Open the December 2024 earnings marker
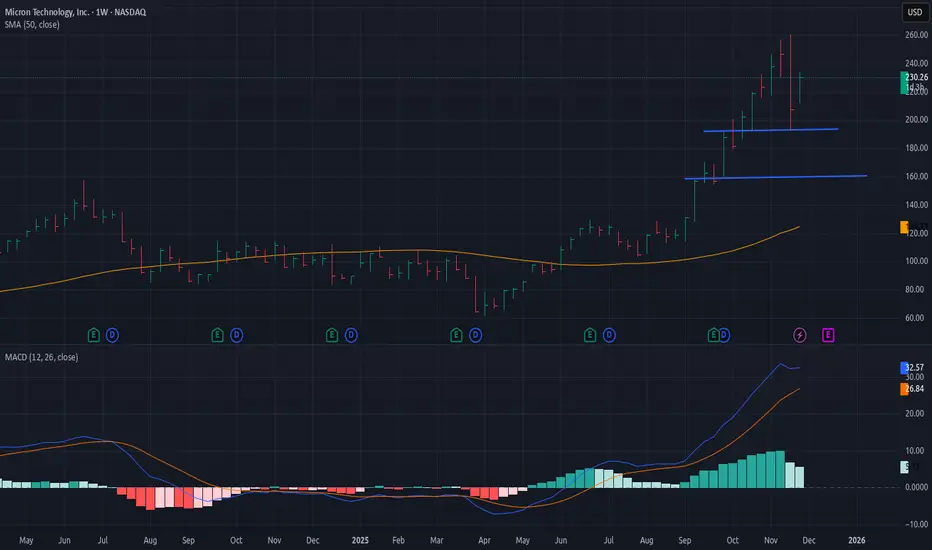932x550 pixels. pyautogui.click(x=332, y=335)
